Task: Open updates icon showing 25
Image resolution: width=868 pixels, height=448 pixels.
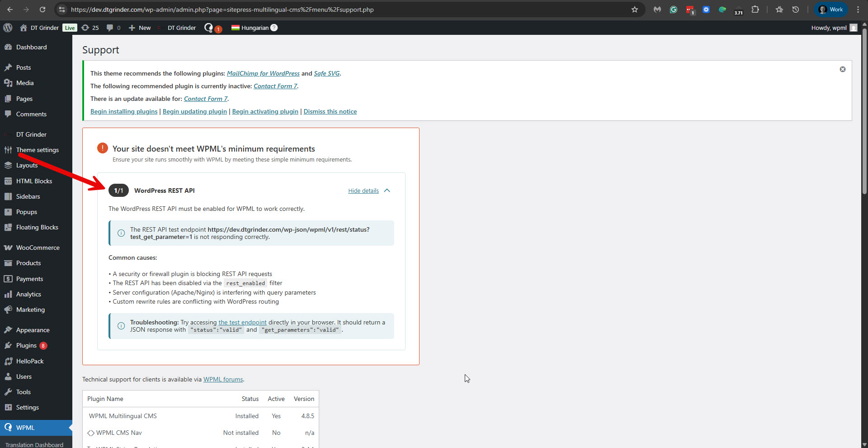Action: tap(90, 28)
